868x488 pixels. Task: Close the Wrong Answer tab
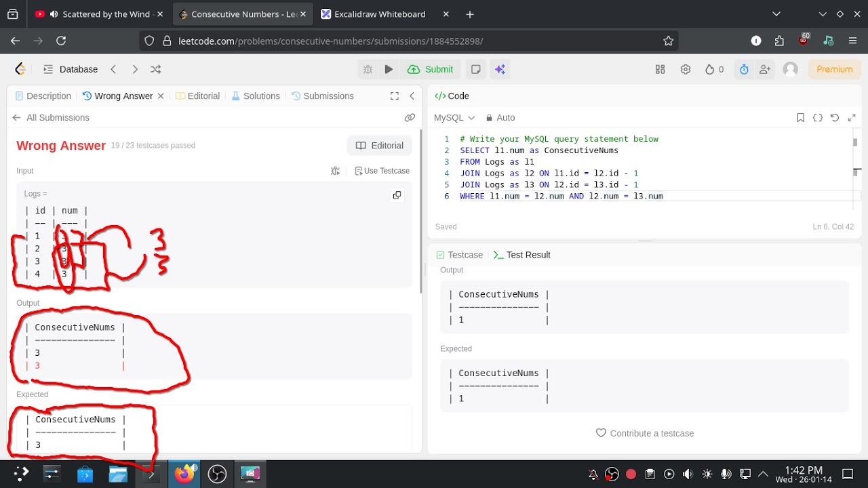coord(161,96)
